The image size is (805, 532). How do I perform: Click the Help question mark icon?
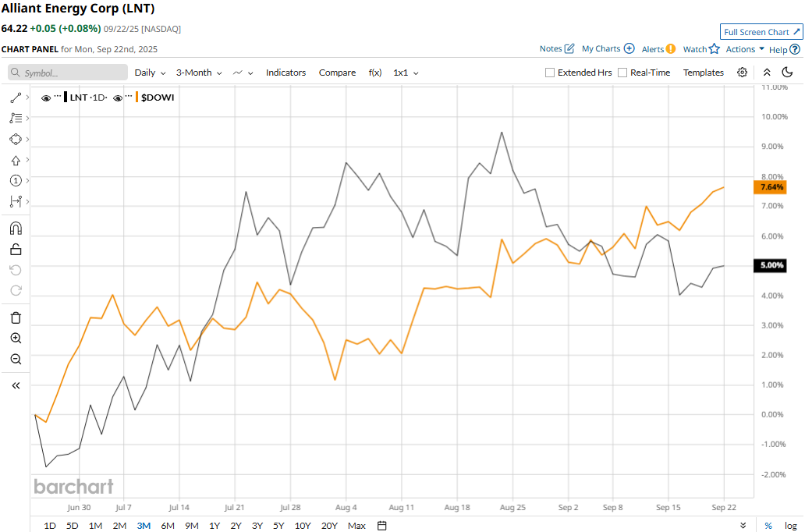tap(795, 49)
